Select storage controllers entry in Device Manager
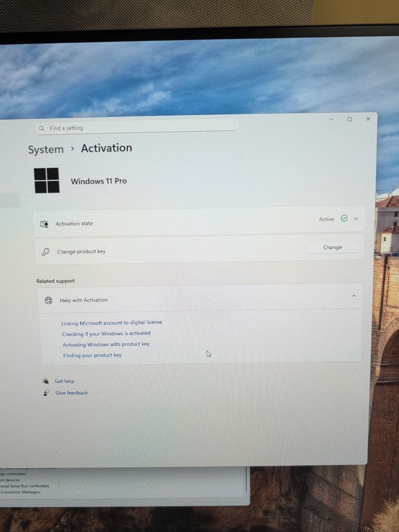The image size is (399, 532). point(13,474)
